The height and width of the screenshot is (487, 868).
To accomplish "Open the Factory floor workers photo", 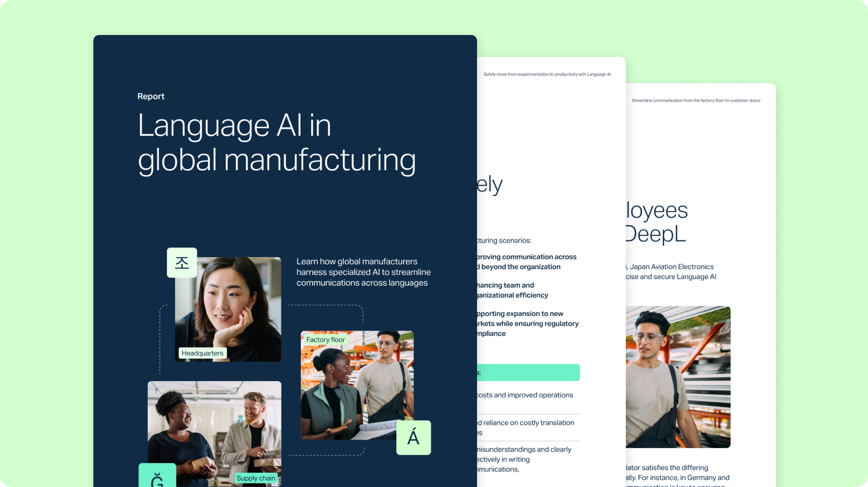I will click(357, 384).
